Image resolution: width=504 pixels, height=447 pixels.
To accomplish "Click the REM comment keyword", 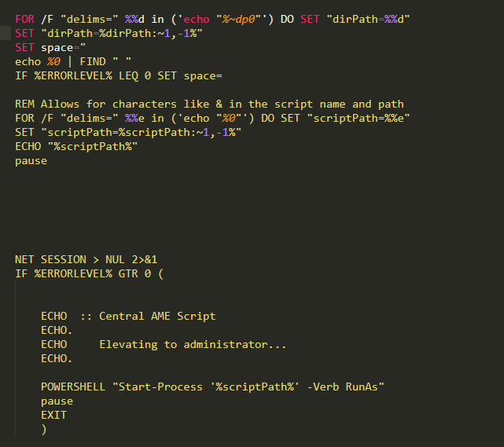I will coord(24,104).
